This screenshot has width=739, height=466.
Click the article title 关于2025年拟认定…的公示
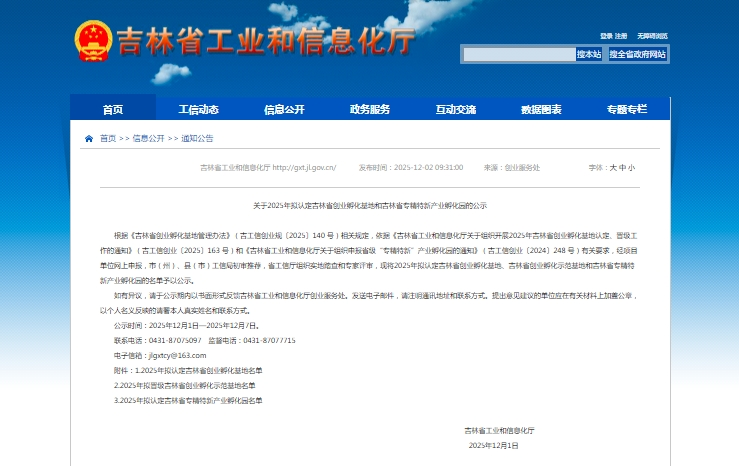370,206
